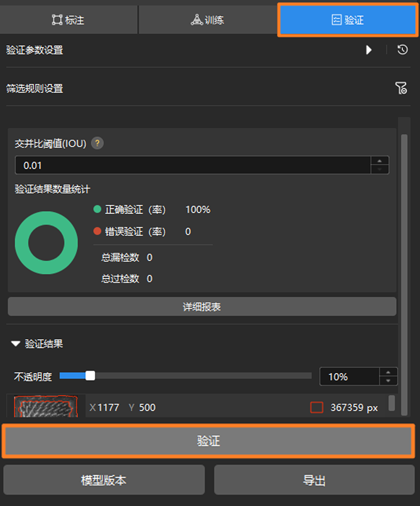The height and width of the screenshot is (506, 420).
Task: Click the large 验证 button at bottom
Action: 208,441
